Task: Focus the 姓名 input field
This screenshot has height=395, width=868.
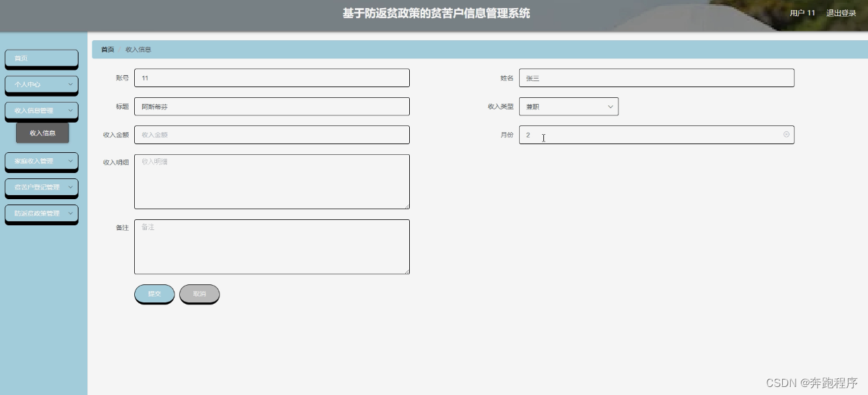Action: click(657, 78)
